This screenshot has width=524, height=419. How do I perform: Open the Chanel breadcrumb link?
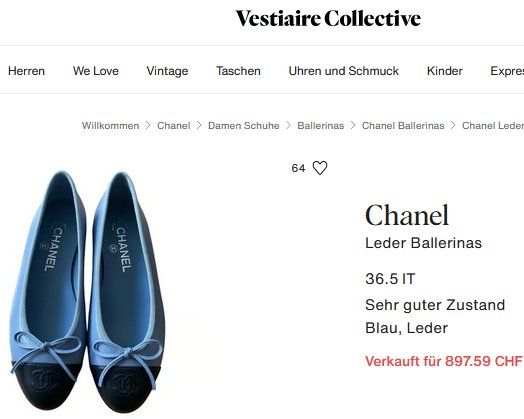coord(174,126)
